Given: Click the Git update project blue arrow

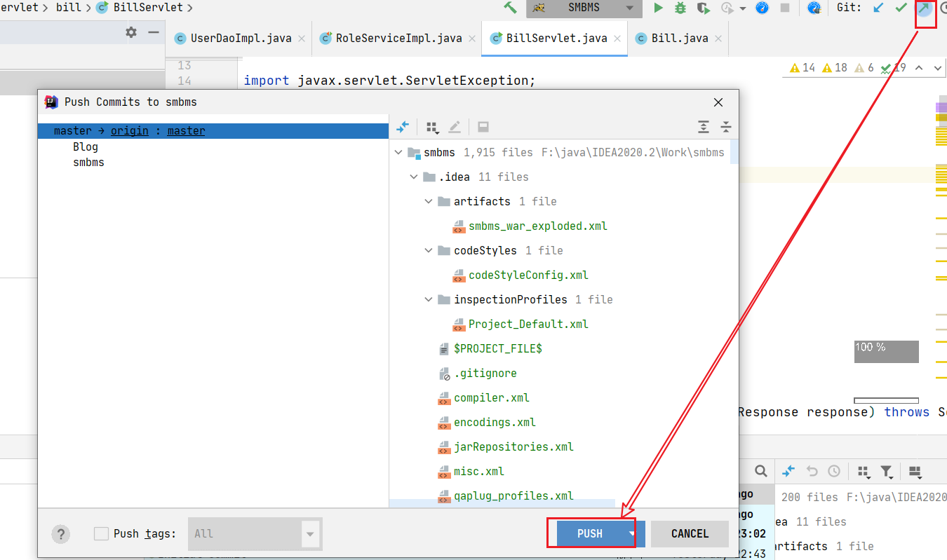Looking at the screenshot, I should (x=878, y=8).
